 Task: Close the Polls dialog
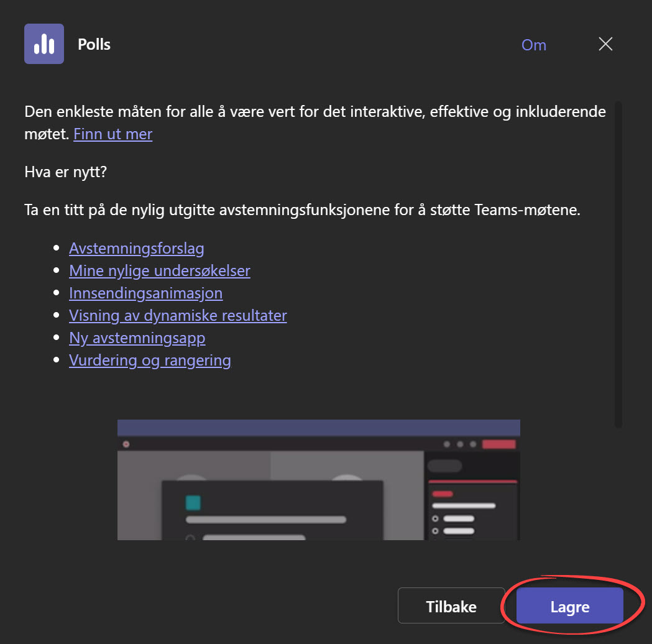click(x=605, y=44)
